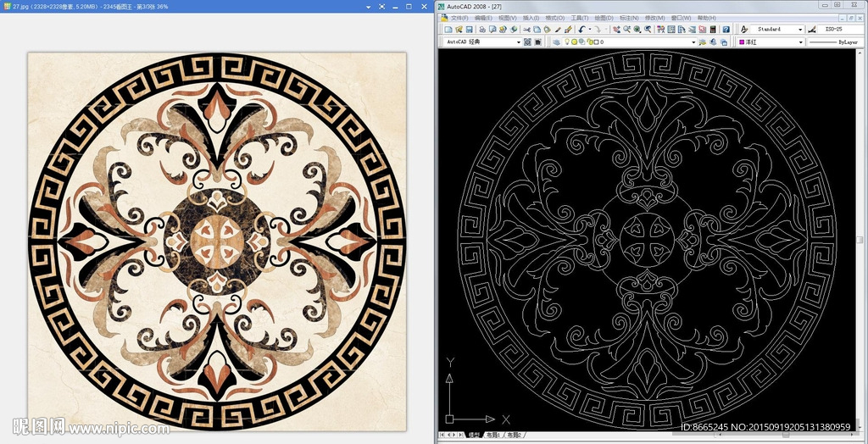Image resolution: width=868 pixels, height=444 pixels.
Task: Expand the AutoCAD 经典 workspace dropdown
Action: click(x=518, y=42)
